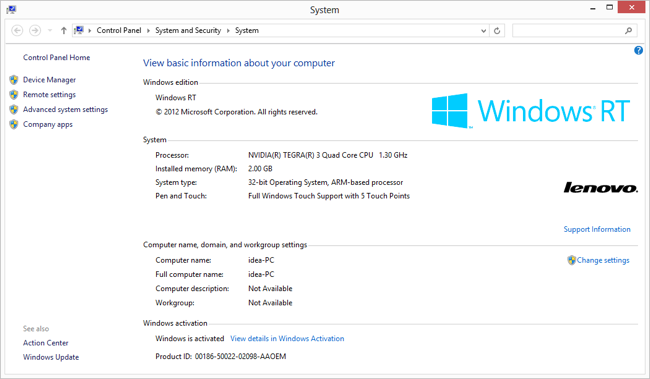Go up one level with Up arrow
This screenshot has width=650, height=379.
[x=63, y=30]
